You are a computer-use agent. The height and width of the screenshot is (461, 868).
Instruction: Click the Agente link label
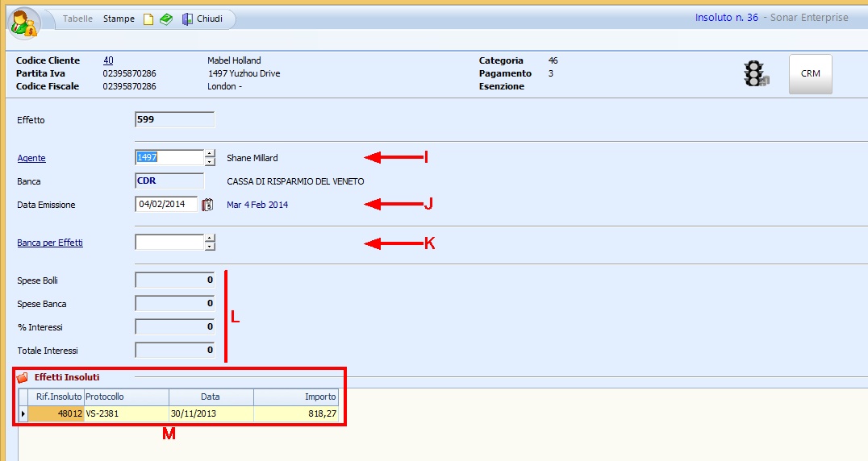31,159
